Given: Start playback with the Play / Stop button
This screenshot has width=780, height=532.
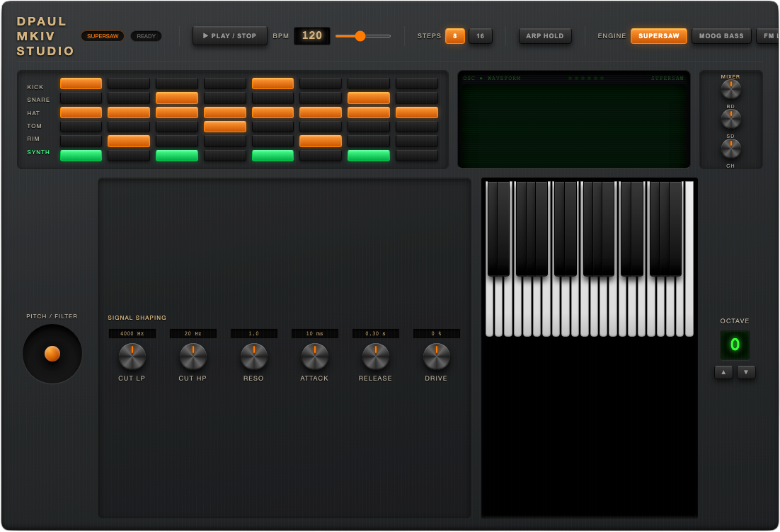Looking at the screenshot, I should 230,36.
